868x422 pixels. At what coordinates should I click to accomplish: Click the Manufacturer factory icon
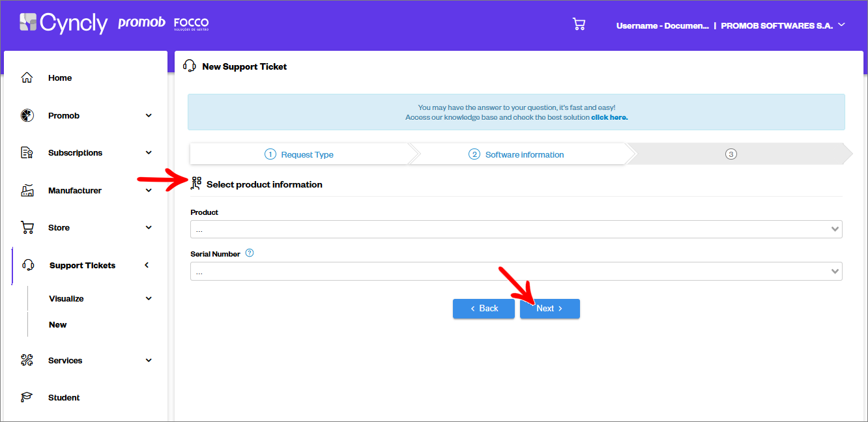tap(27, 191)
